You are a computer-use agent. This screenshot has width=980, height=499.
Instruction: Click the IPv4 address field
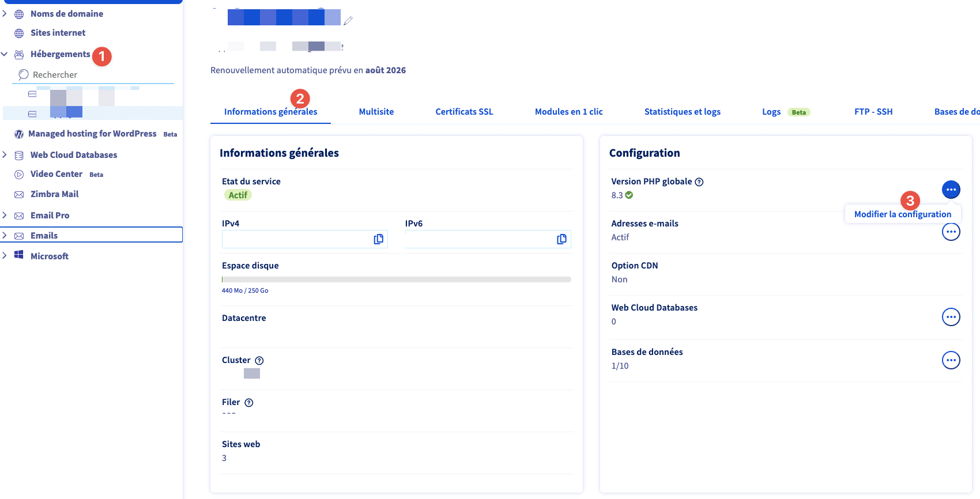305,239
